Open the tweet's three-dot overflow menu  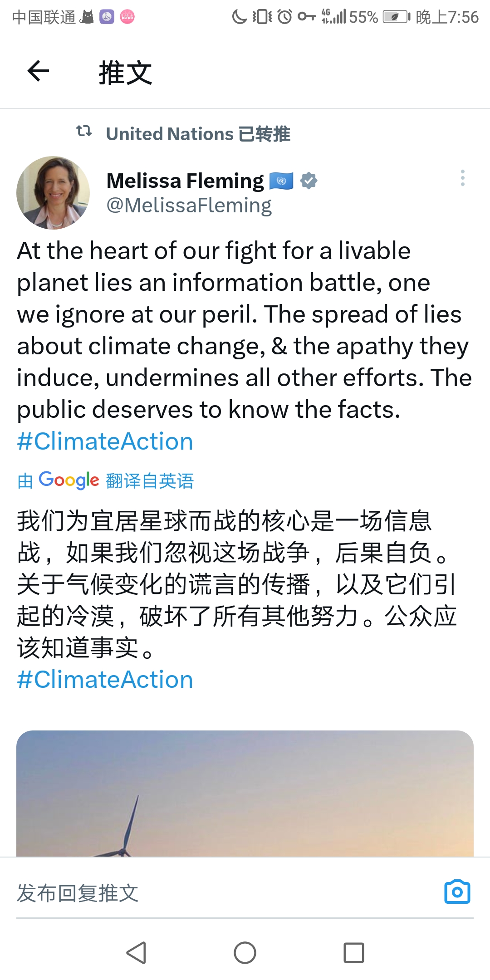point(462,178)
